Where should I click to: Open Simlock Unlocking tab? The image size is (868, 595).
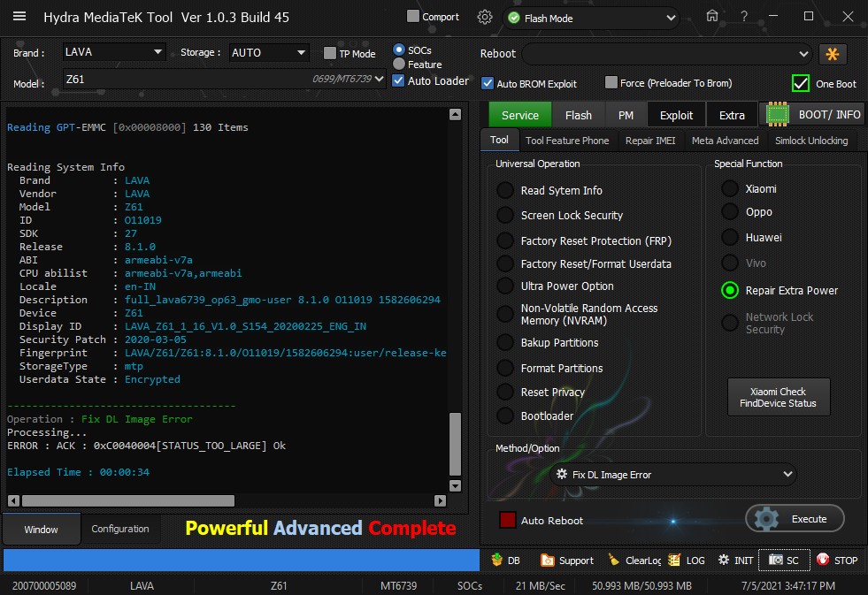click(811, 141)
